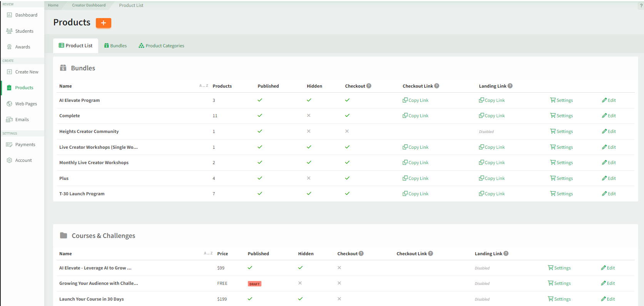Click the orange add product button
644x306 pixels.
pyautogui.click(x=104, y=23)
